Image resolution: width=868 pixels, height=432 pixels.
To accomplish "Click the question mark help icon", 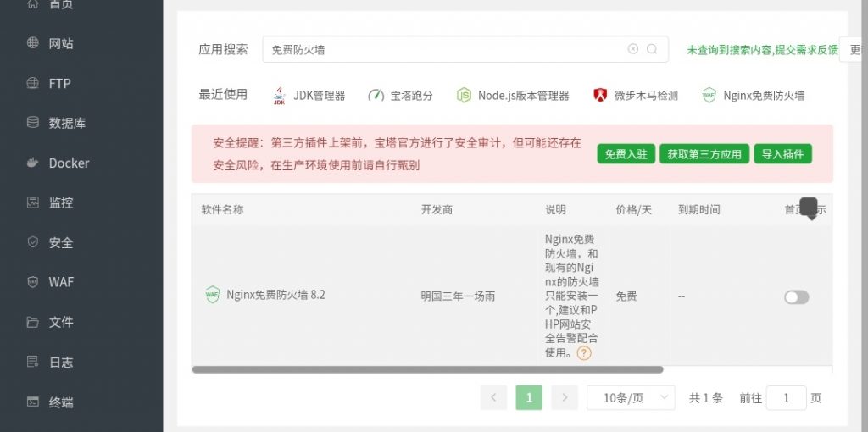I will 584,353.
